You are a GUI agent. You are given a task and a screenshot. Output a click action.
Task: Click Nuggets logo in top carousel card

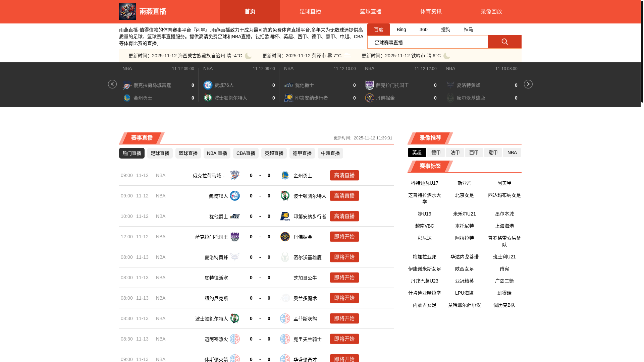[370, 98]
